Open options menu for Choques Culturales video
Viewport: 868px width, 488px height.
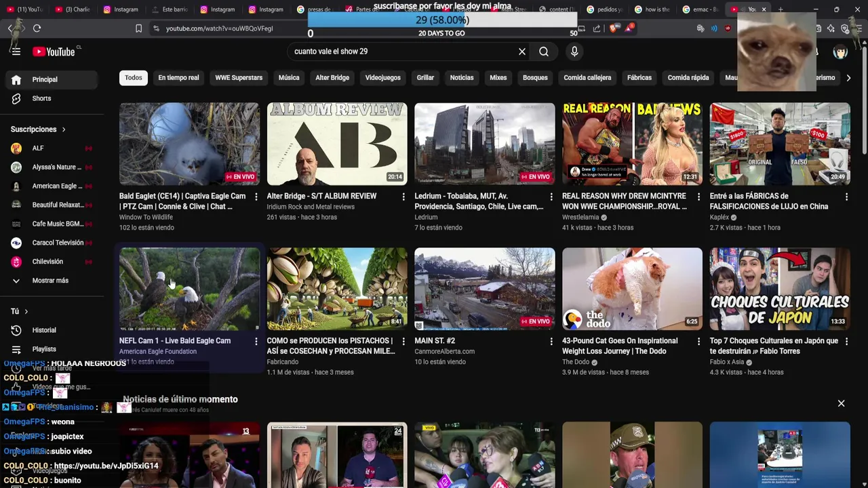[x=846, y=342]
